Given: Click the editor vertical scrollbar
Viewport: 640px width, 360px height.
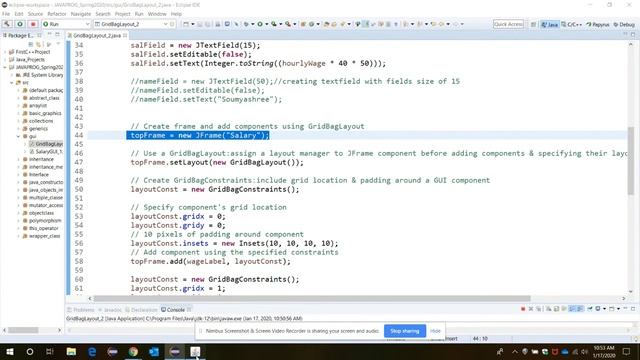Looking at the screenshot, I should [x=631, y=160].
